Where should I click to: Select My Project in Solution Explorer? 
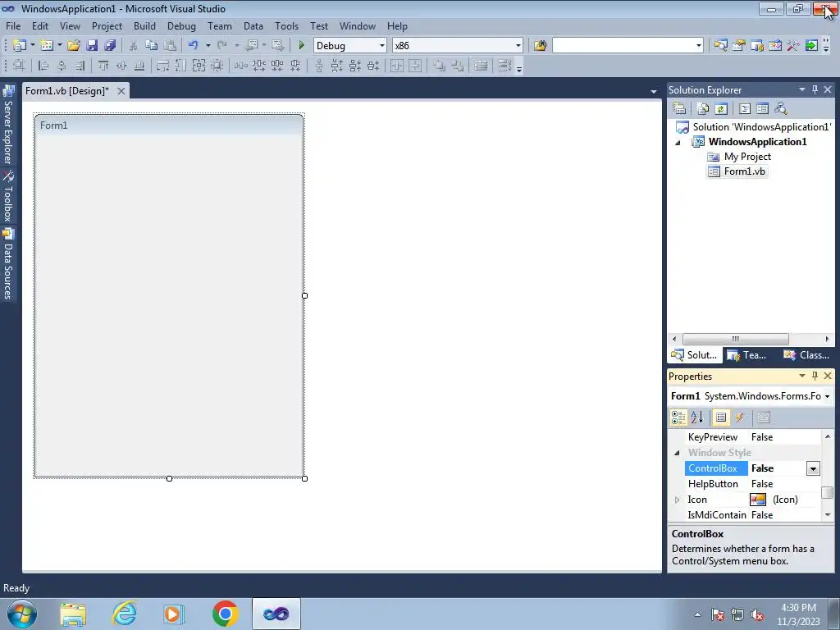coord(746,157)
